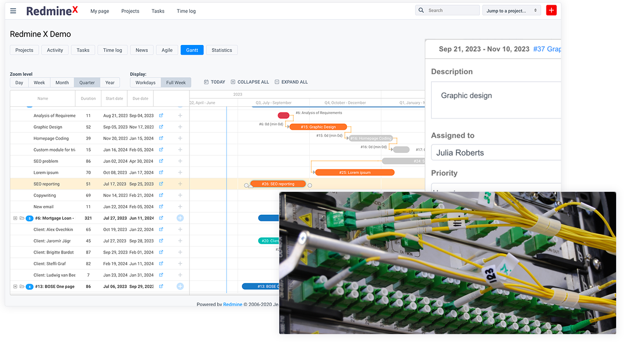Open Copywriting row external link icon
This screenshot has width=625, height=364.
point(161,195)
